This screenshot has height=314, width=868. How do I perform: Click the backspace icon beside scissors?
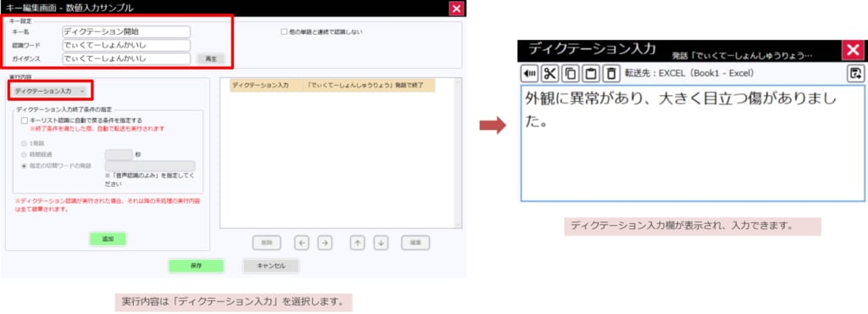tap(529, 73)
